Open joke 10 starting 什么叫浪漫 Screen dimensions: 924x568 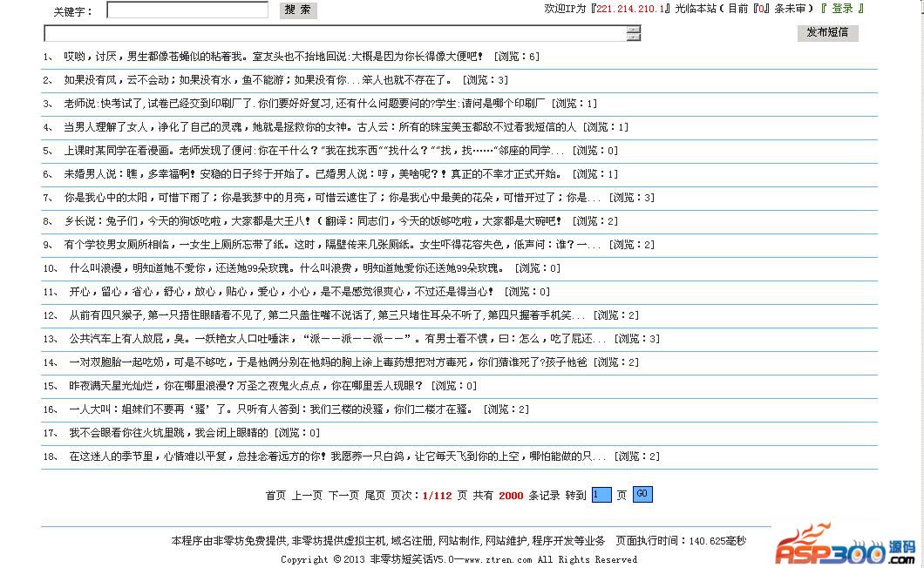(287, 268)
